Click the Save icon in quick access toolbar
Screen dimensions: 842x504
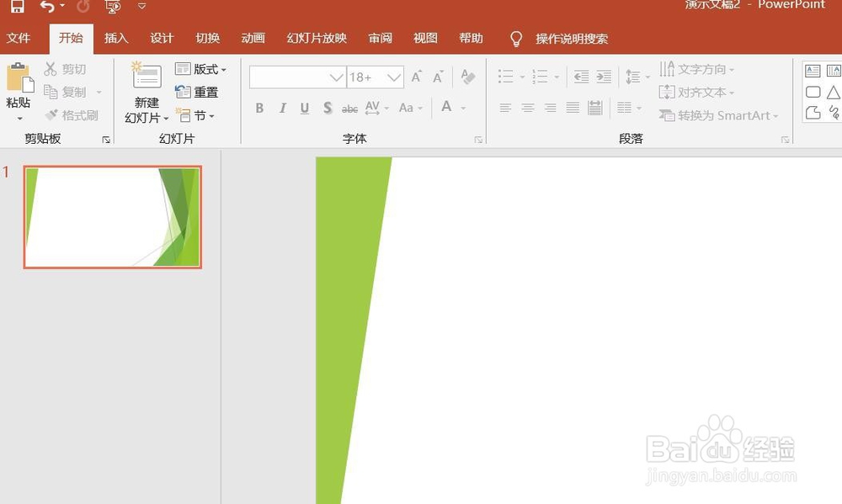[x=17, y=5]
